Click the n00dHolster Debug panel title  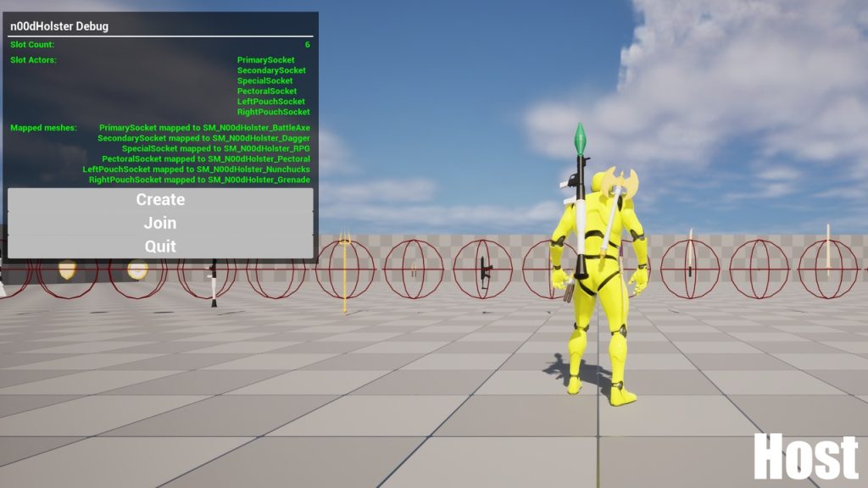coord(59,26)
